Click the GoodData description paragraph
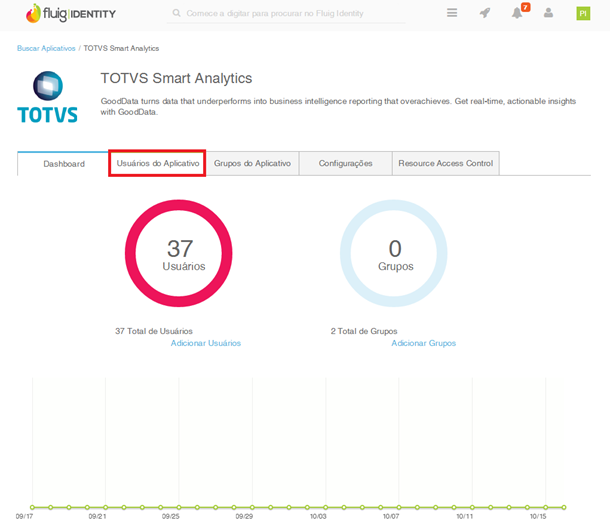The width and height of the screenshot is (610, 521). click(x=338, y=107)
